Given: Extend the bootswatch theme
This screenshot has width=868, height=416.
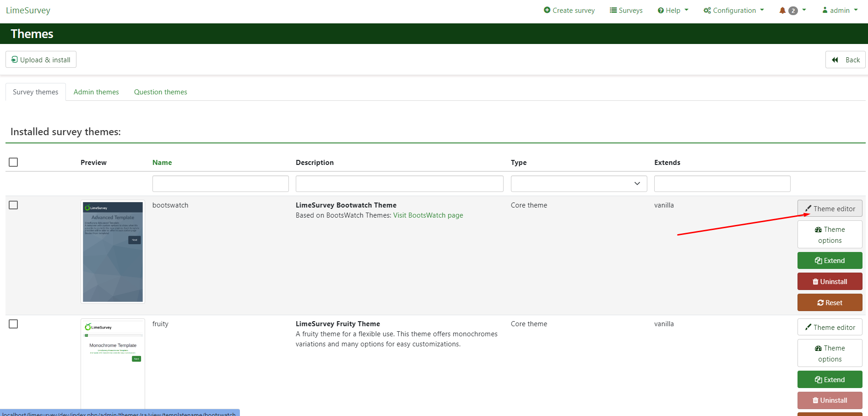Looking at the screenshot, I should tap(830, 261).
